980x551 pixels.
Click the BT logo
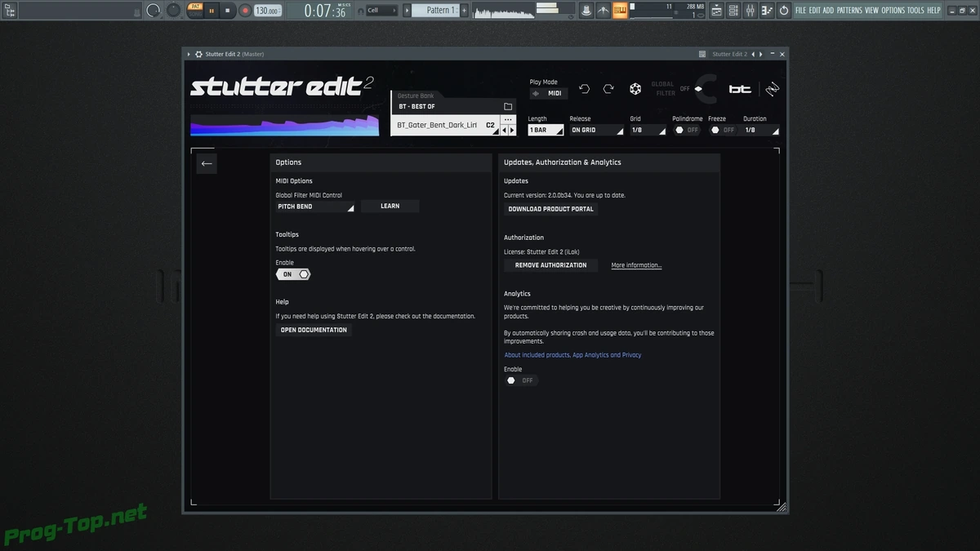click(740, 89)
